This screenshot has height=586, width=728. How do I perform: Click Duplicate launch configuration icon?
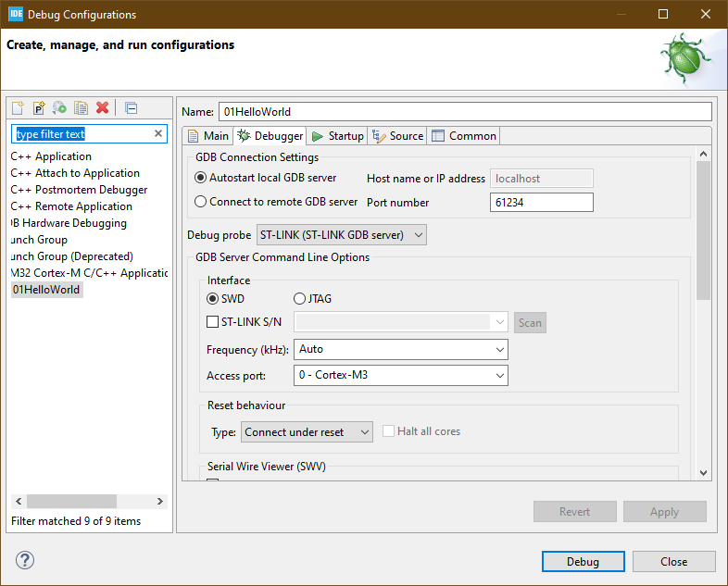[x=81, y=108]
